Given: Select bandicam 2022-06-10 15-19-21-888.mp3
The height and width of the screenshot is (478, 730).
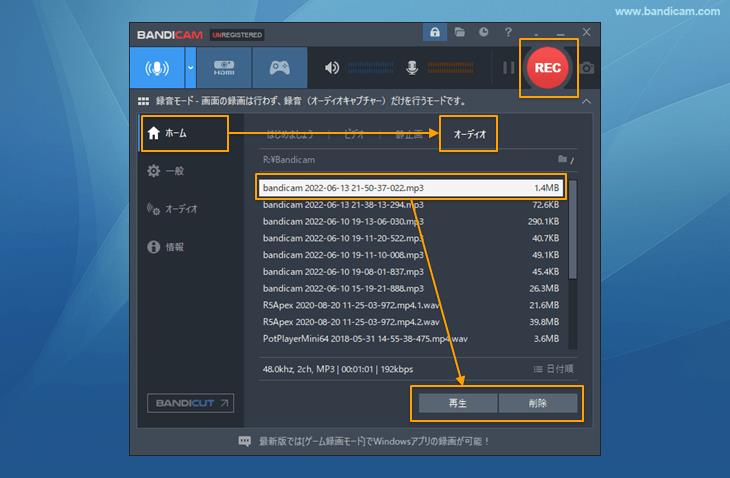Looking at the screenshot, I should click(411, 289).
